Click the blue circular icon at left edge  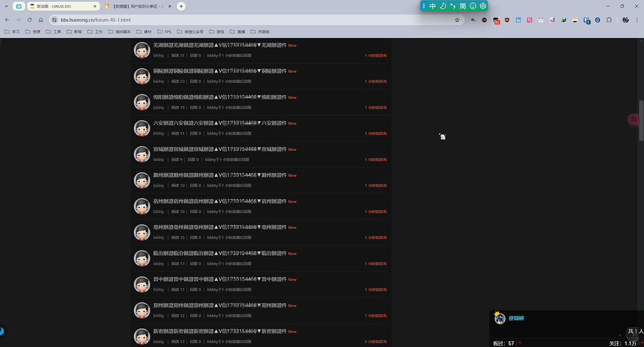pos(2,331)
